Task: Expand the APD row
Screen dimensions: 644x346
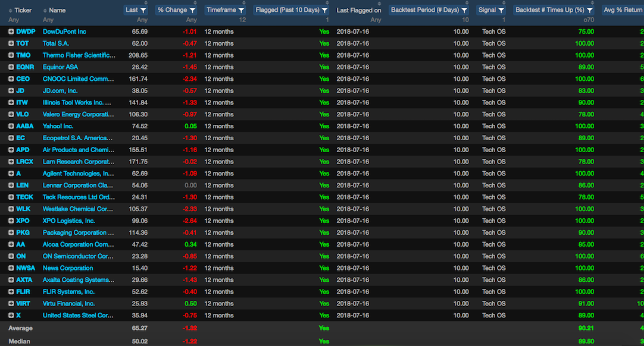Action: (x=11, y=150)
